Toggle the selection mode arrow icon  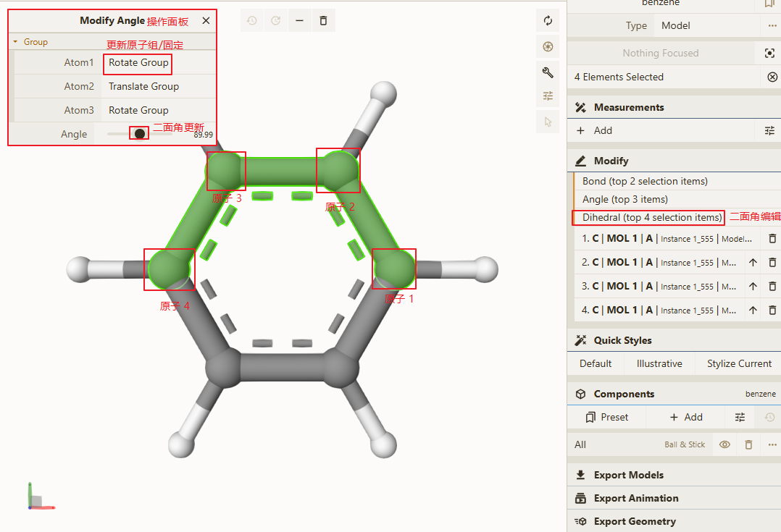(x=548, y=122)
